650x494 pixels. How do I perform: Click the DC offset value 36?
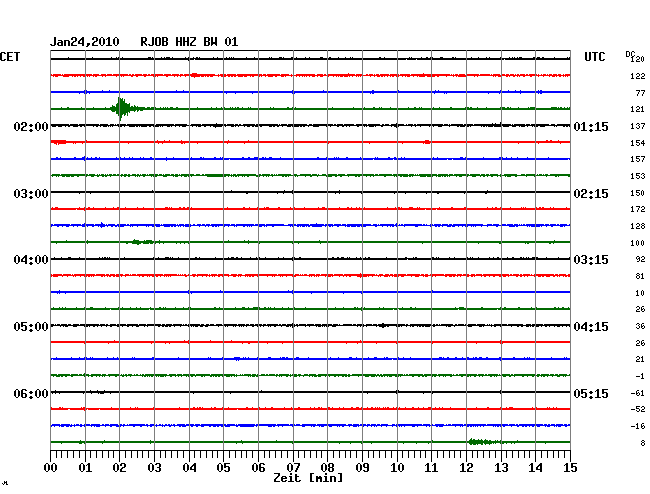click(x=640, y=326)
